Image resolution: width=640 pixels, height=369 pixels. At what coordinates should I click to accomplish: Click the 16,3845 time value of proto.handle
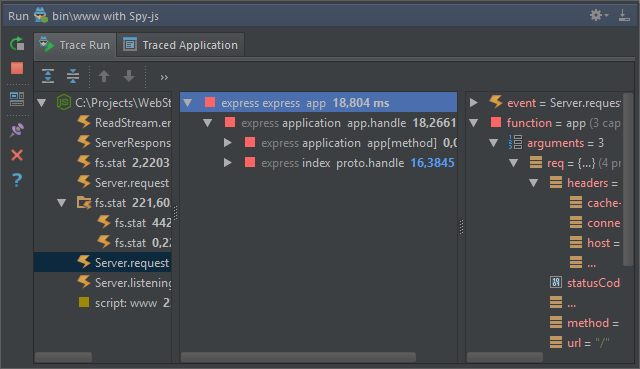(432, 163)
